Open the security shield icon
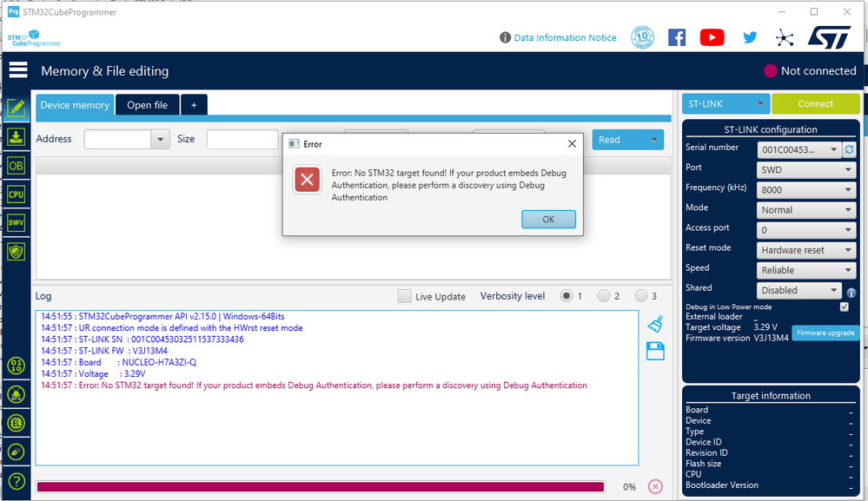The width and height of the screenshot is (868, 501). point(16,252)
